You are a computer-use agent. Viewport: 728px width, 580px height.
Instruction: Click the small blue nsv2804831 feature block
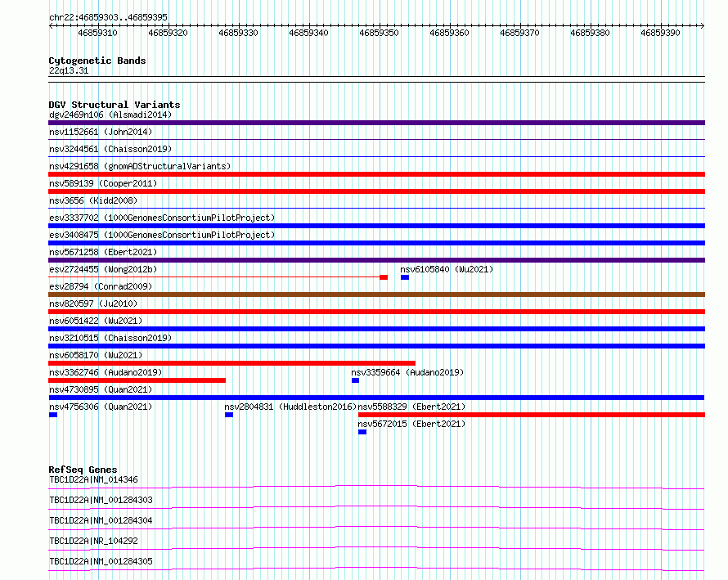click(229, 415)
